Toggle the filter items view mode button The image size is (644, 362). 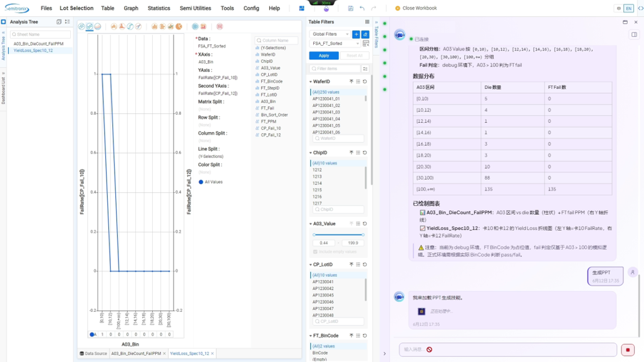(x=365, y=68)
